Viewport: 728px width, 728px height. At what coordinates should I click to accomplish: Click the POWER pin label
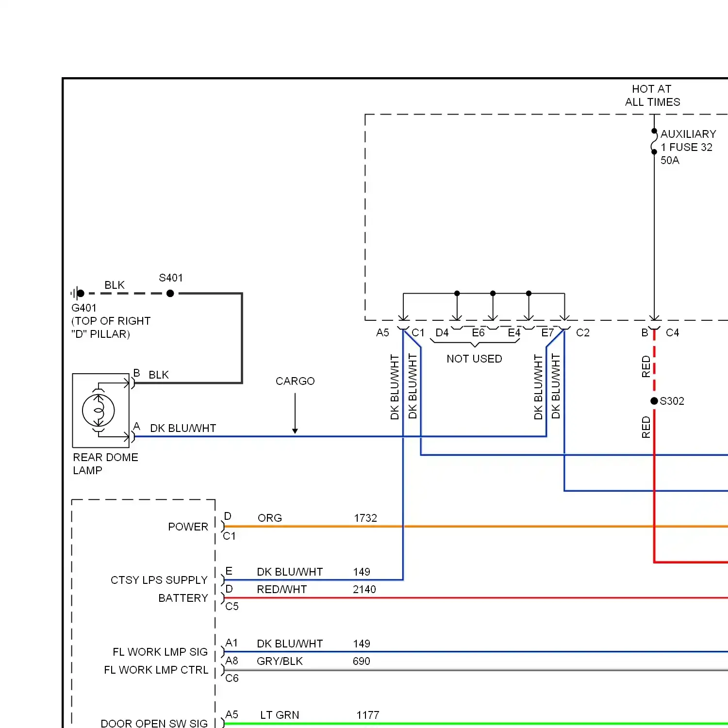188,527
